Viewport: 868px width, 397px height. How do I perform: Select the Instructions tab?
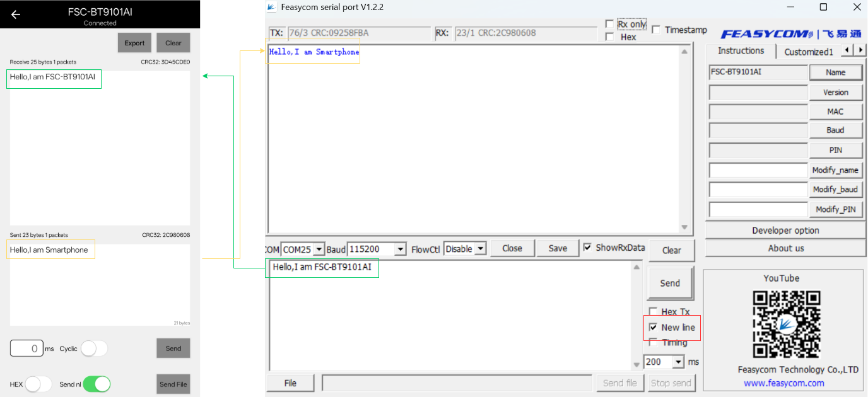coord(740,50)
